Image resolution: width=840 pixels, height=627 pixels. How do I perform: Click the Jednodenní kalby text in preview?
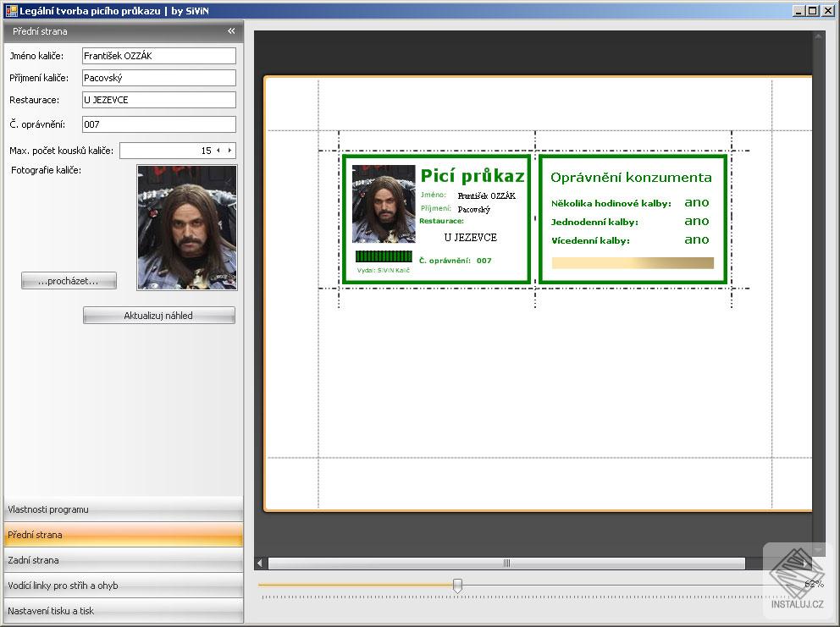click(x=594, y=222)
